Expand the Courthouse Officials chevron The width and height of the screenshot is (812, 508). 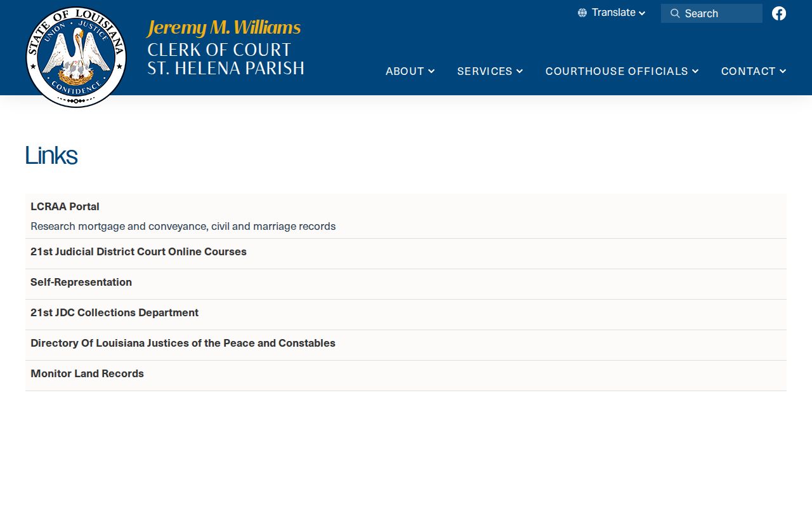tap(695, 71)
